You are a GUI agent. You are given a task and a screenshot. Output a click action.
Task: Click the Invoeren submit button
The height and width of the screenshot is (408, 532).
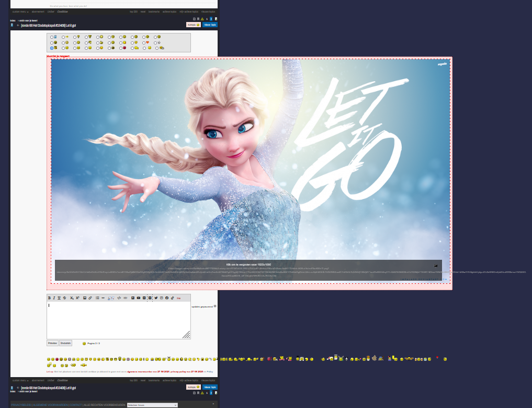coord(65,343)
